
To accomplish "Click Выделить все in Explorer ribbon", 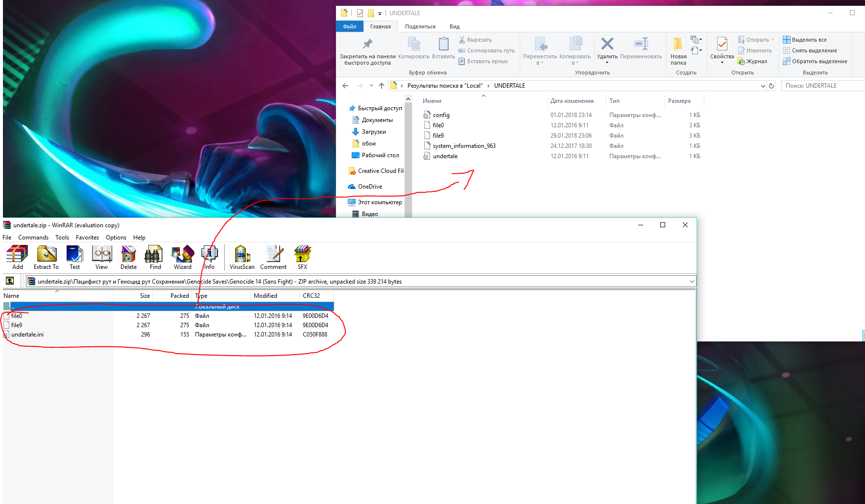I will (x=805, y=40).
